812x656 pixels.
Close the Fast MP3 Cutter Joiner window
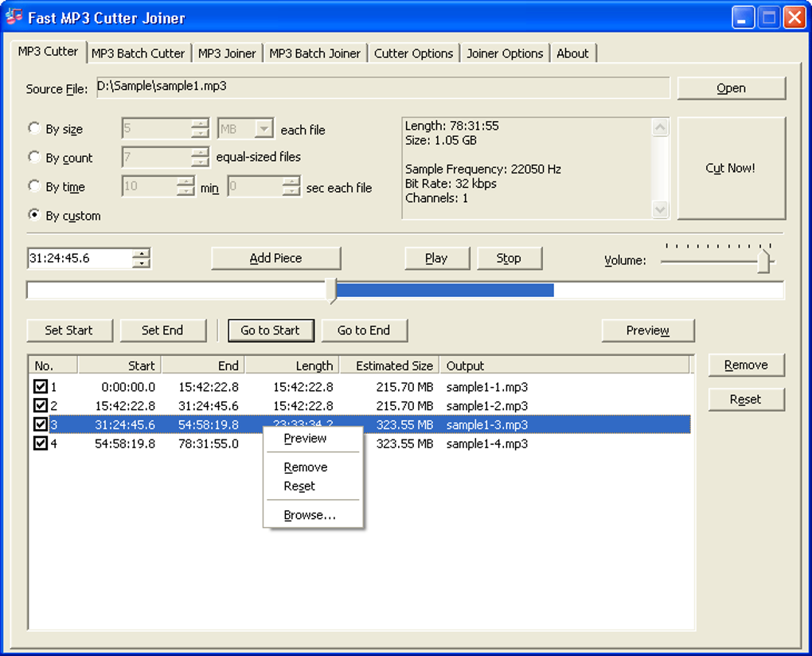[x=794, y=18]
